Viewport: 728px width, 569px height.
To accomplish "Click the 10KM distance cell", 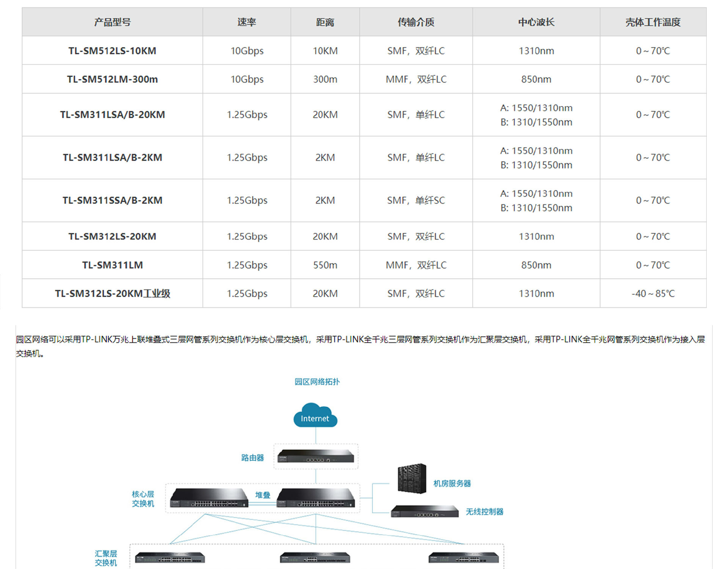I will click(325, 50).
